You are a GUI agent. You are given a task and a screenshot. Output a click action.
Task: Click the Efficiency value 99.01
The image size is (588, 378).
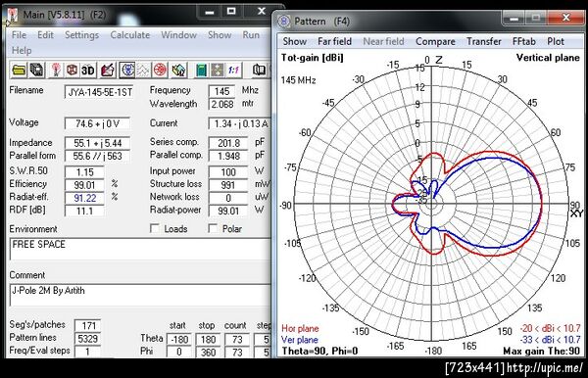click(x=84, y=185)
